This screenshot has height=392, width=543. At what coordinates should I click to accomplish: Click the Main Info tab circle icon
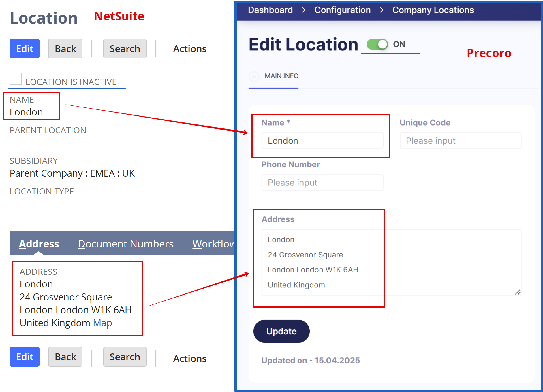254,76
